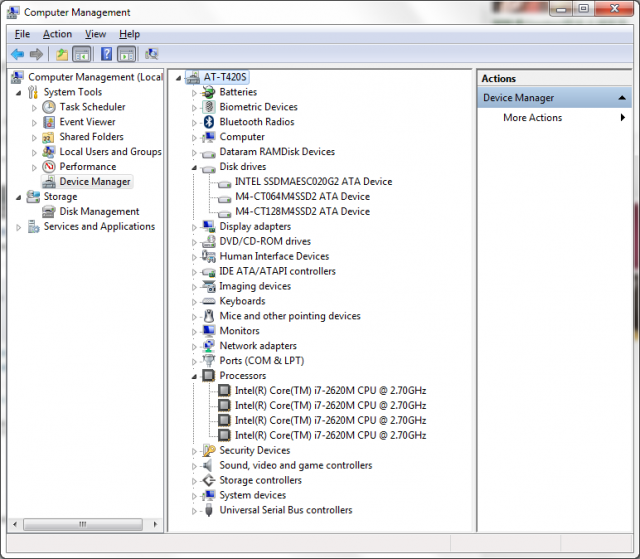Click the Bluetooth Radios icon
640x559 pixels.
pos(209,122)
